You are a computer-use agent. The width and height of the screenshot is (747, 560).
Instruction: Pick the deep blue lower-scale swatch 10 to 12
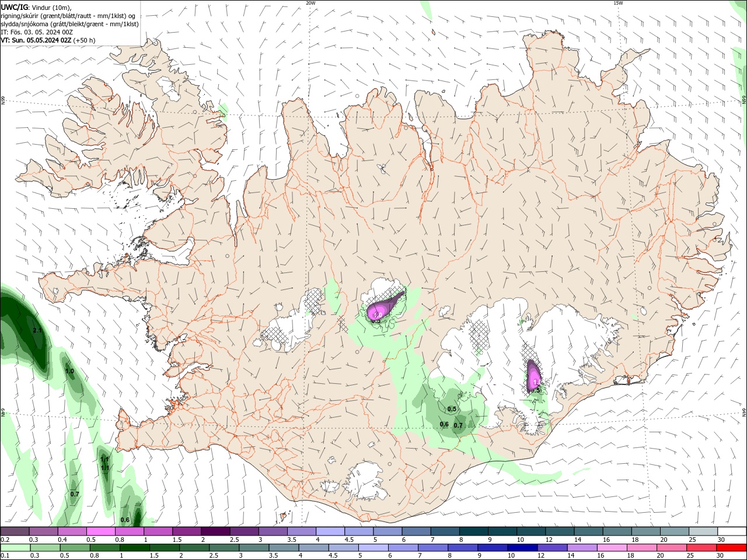(x=522, y=548)
